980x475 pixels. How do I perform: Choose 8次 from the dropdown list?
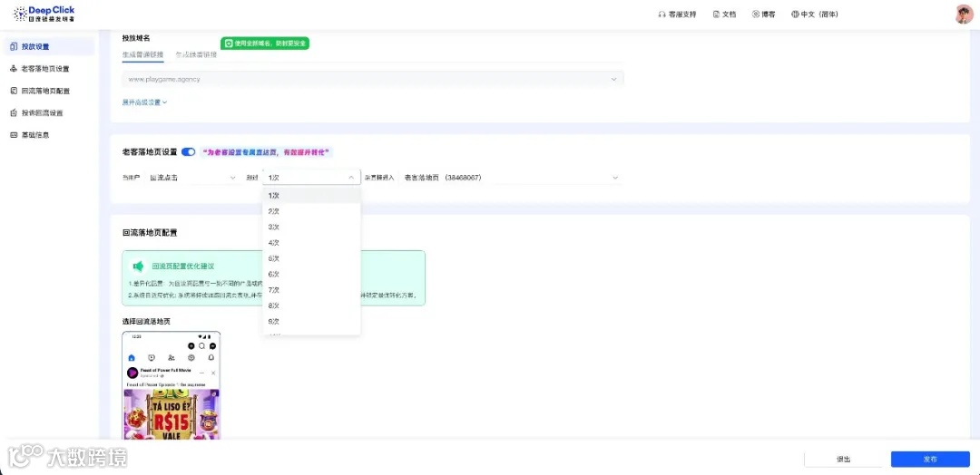(311, 305)
